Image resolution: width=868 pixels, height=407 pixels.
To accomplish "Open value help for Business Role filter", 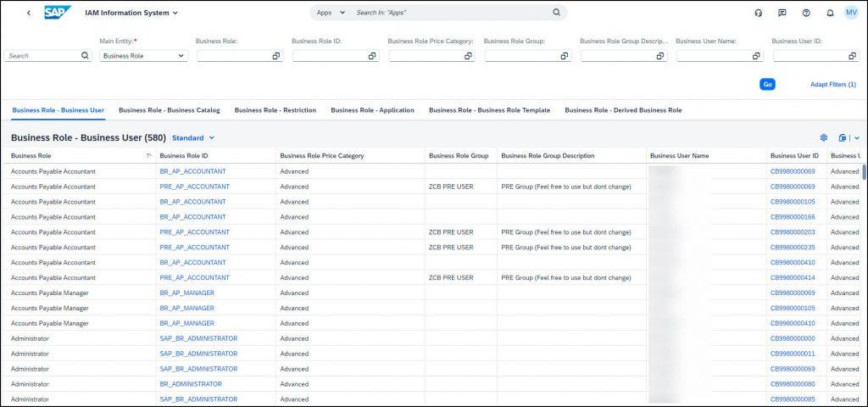I will (x=275, y=56).
